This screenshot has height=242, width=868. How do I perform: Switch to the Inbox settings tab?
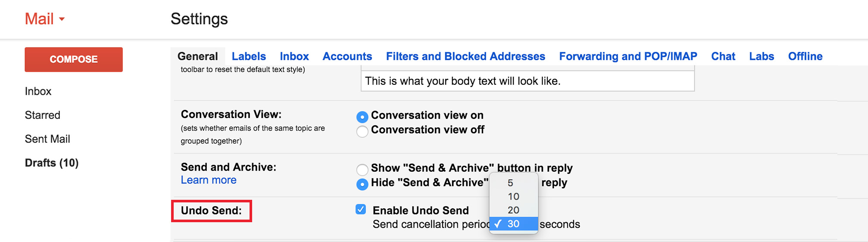[x=294, y=56]
